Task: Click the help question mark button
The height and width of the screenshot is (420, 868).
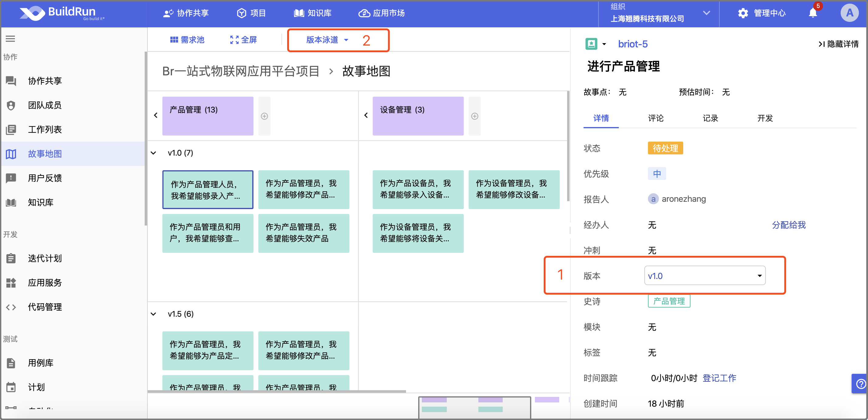Action: tap(860, 384)
